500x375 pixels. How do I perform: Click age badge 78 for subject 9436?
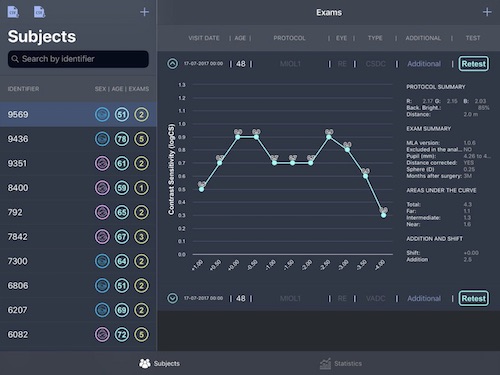[x=122, y=139]
